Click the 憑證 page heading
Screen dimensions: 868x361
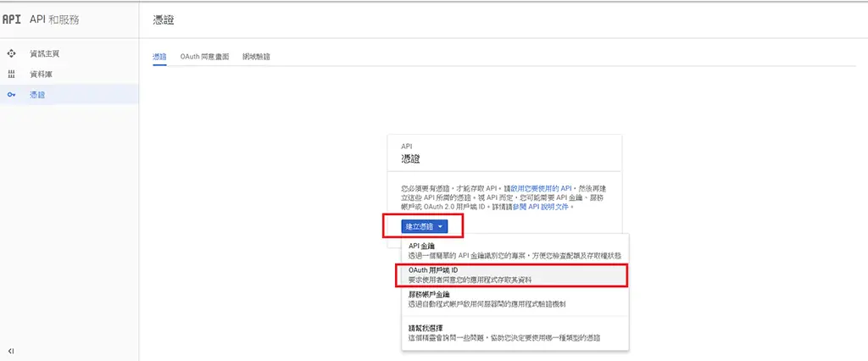pyautogui.click(x=163, y=20)
